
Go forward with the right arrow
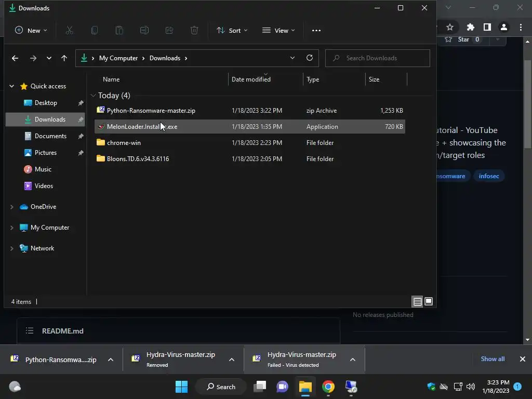[33, 58]
